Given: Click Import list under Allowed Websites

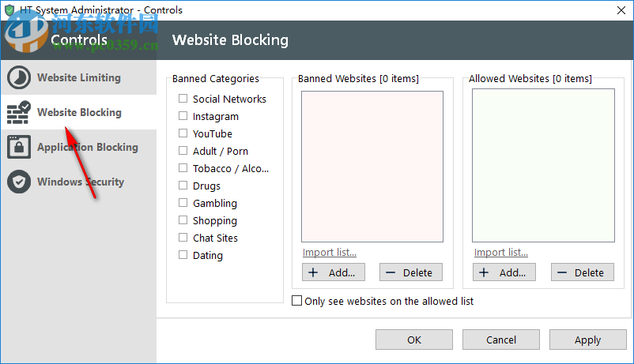Looking at the screenshot, I should point(501,253).
